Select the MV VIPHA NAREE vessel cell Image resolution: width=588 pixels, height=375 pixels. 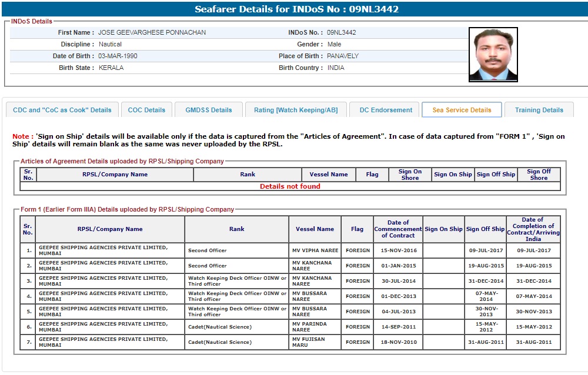pos(313,250)
